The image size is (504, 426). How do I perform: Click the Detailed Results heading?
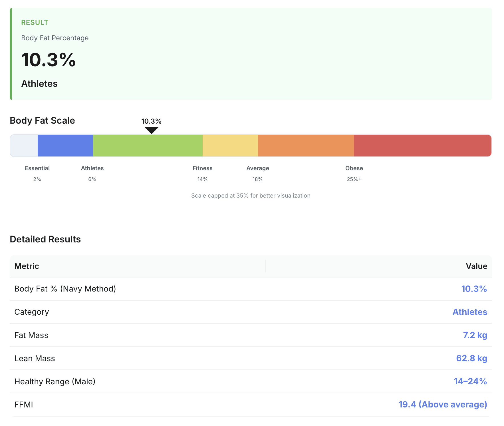point(45,239)
